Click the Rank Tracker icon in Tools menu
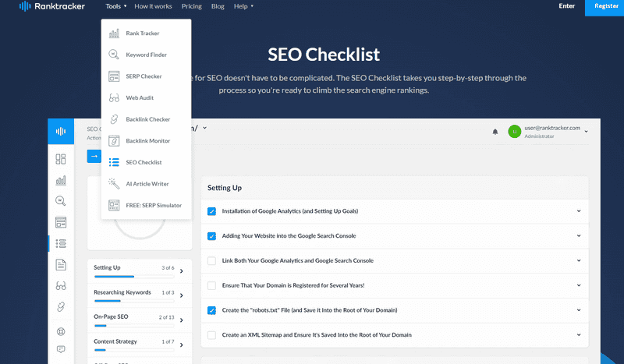 pos(114,34)
